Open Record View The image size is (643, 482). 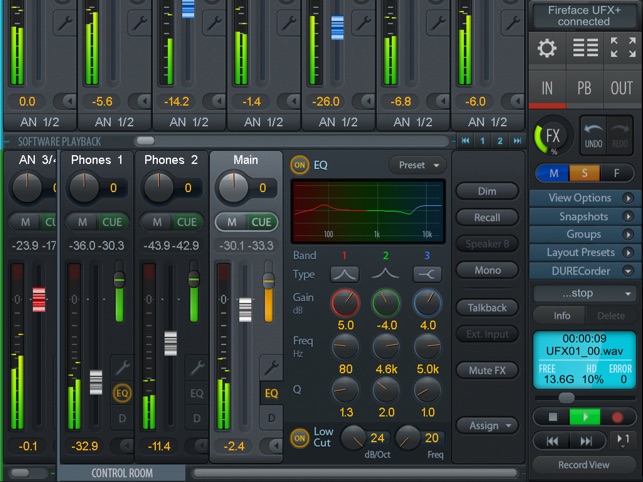584,465
